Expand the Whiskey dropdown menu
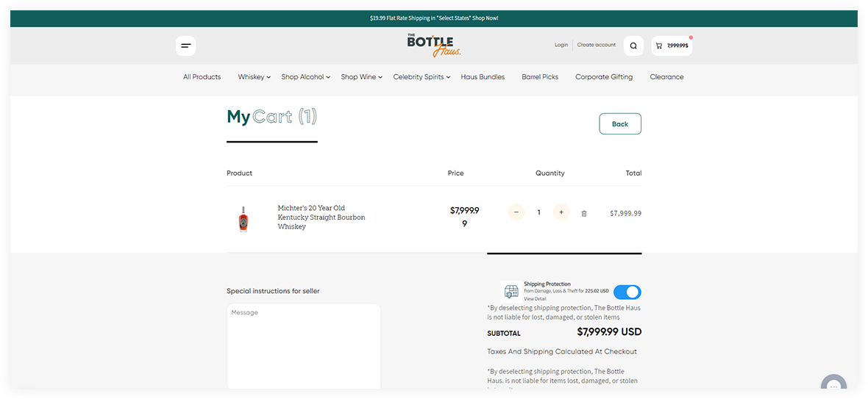This screenshot has height=399, width=868. click(x=255, y=77)
